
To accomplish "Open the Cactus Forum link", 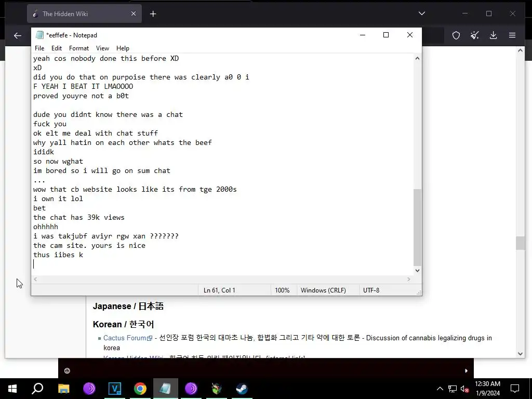I will tap(128, 338).
